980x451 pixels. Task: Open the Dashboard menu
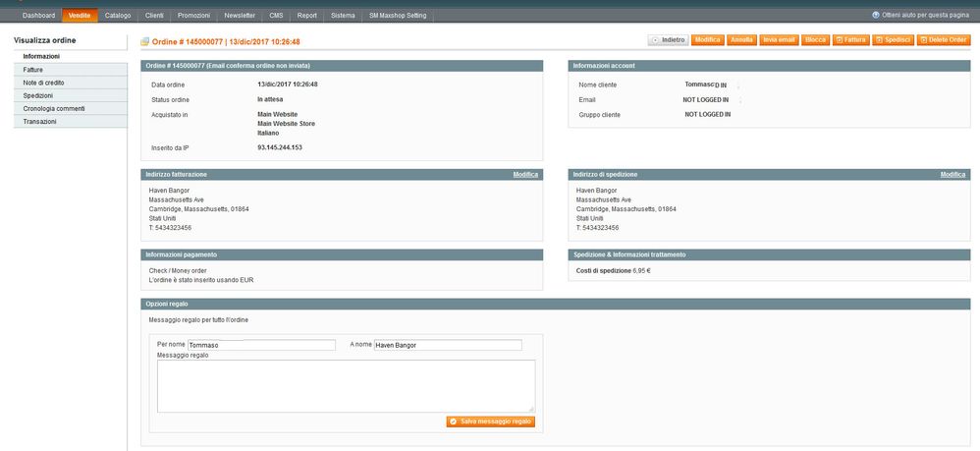(x=38, y=15)
